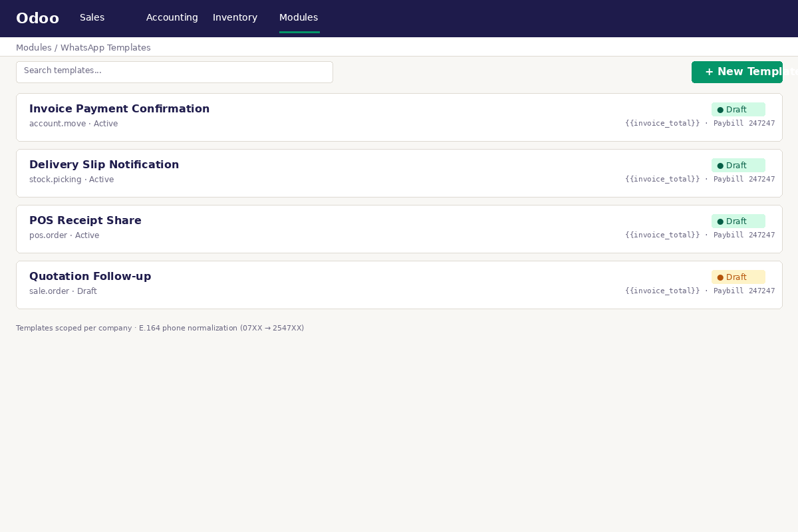Screen dimensions: 798x532
Task: Click Paybill text in POS Receipt row
Action: coord(744,235)
